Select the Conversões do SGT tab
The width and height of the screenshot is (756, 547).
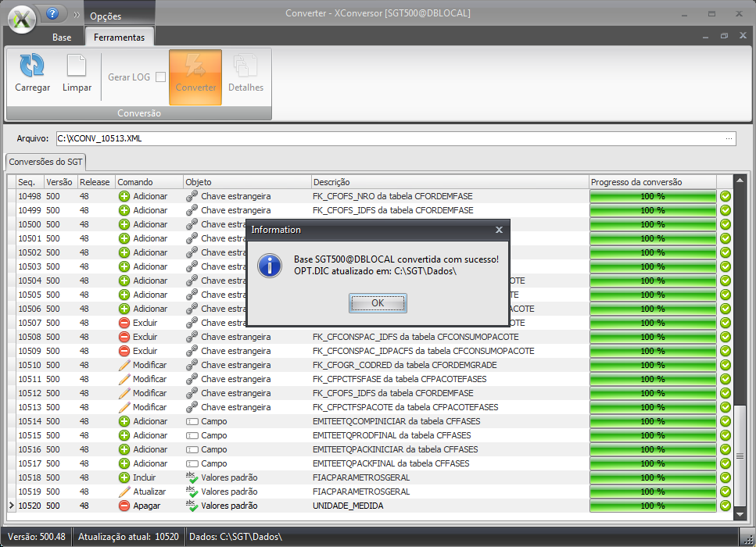click(45, 162)
